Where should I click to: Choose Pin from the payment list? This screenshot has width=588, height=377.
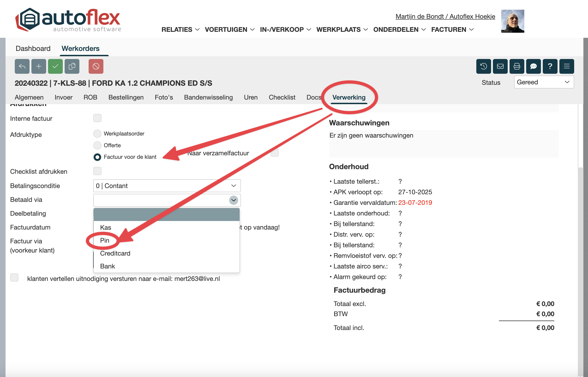[105, 240]
